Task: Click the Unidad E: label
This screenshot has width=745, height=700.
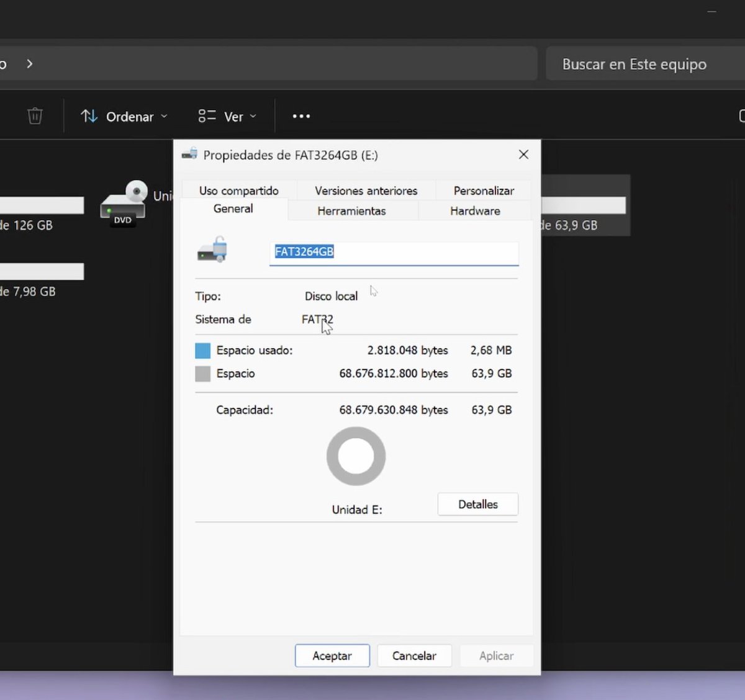Action: point(357,509)
